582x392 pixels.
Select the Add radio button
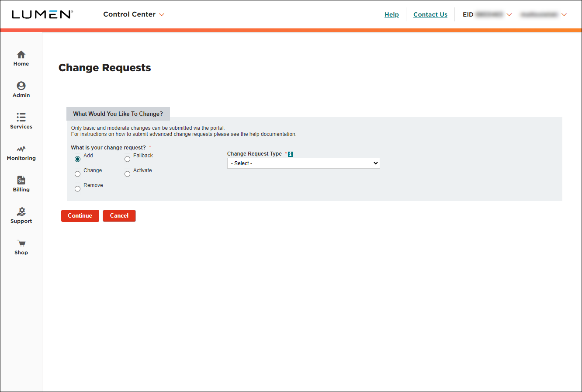(77, 159)
